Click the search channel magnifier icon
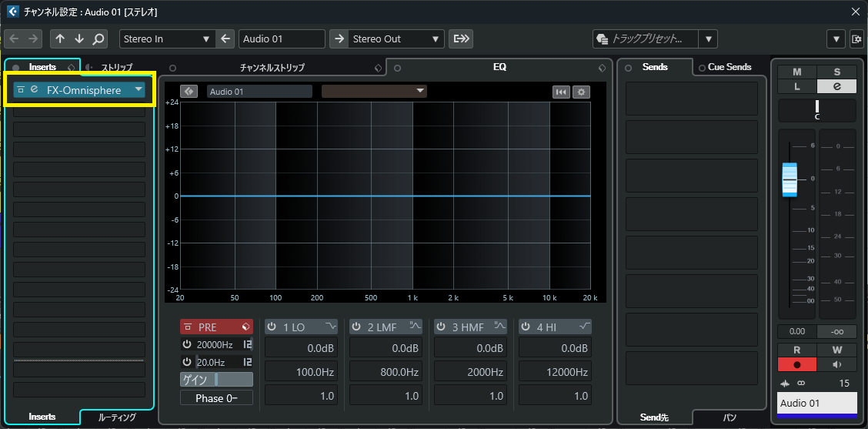Viewport: 868px width, 429px height. pos(98,39)
